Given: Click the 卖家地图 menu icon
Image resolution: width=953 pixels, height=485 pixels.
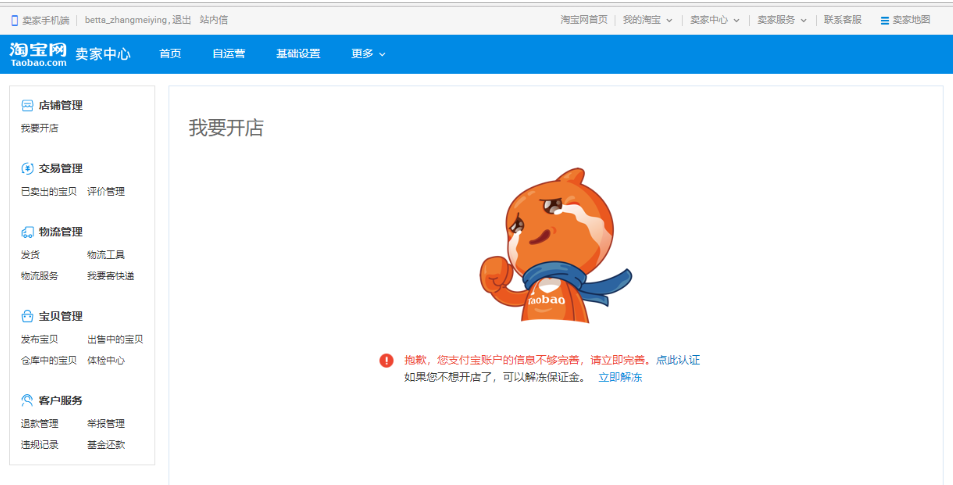Looking at the screenshot, I should (x=885, y=21).
